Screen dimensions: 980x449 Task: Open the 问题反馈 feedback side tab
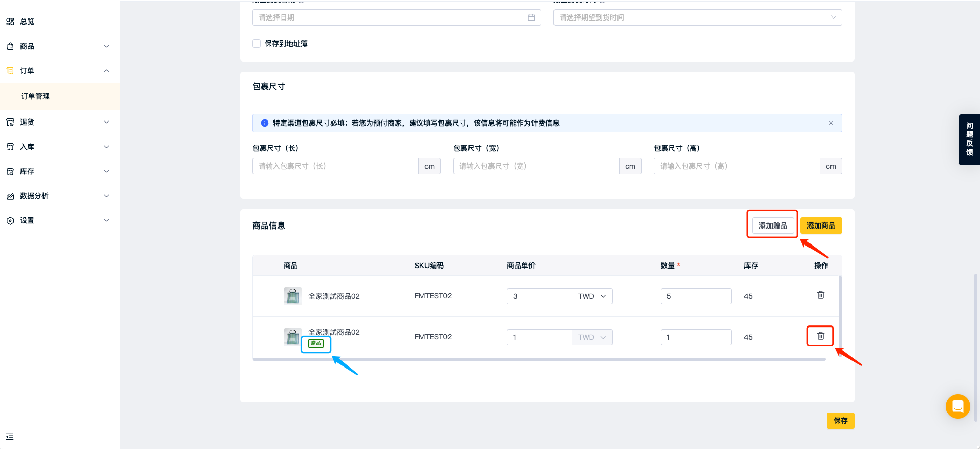point(969,139)
